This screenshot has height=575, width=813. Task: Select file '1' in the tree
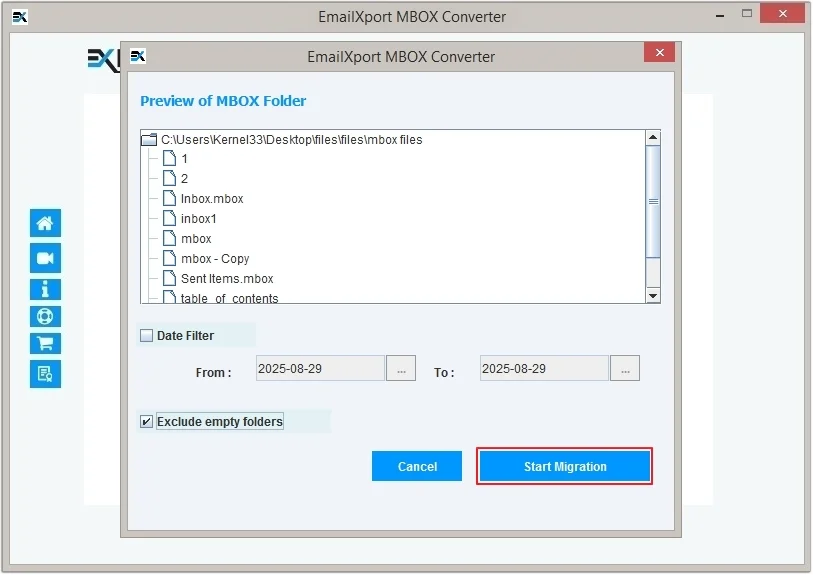click(184, 159)
